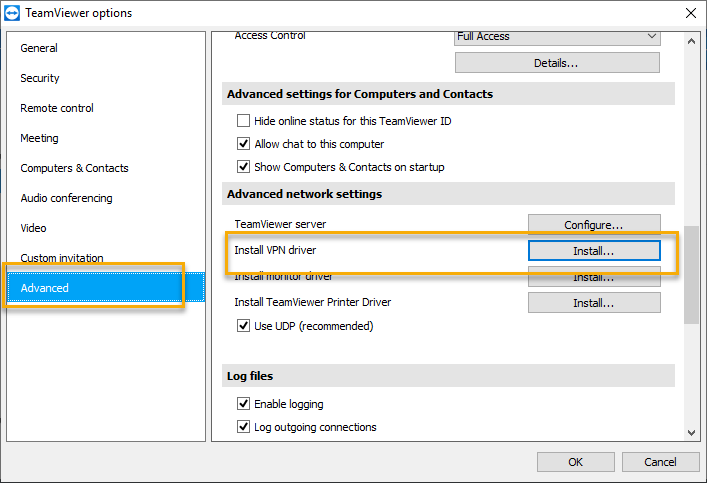Select Remote control in the sidebar
This screenshot has width=707, height=483.
(x=57, y=108)
